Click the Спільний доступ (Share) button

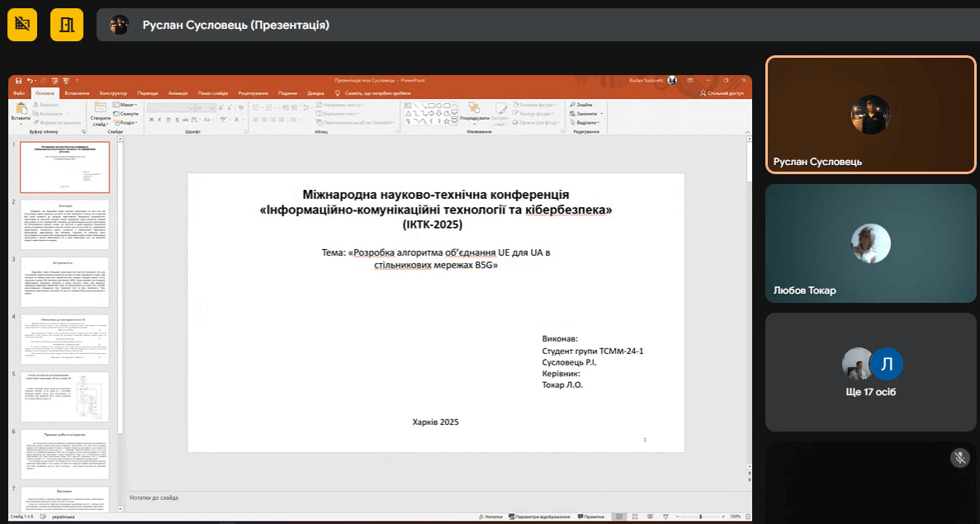(x=722, y=93)
